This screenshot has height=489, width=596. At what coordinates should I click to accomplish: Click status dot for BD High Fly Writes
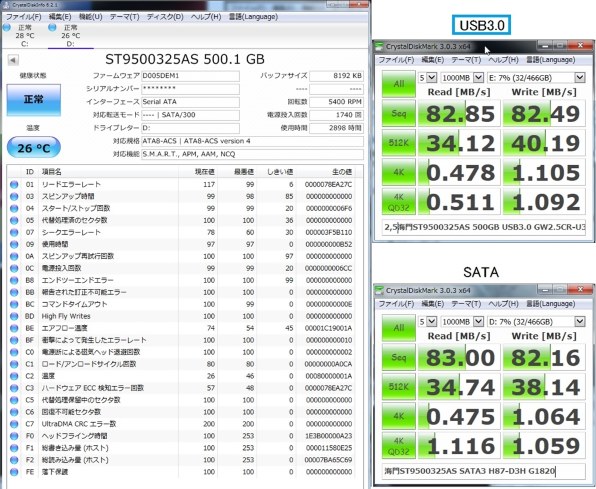pos(14,316)
